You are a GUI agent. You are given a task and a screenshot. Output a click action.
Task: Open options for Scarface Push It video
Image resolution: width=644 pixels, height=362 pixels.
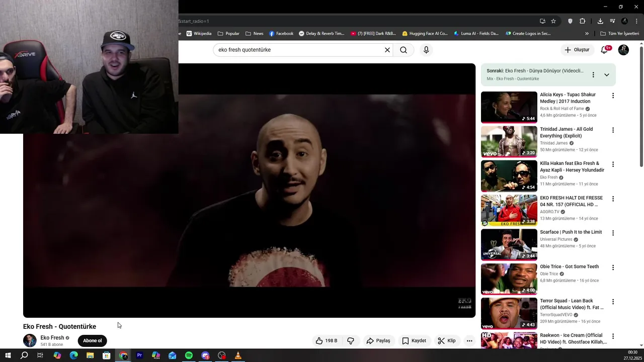click(613, 233)
